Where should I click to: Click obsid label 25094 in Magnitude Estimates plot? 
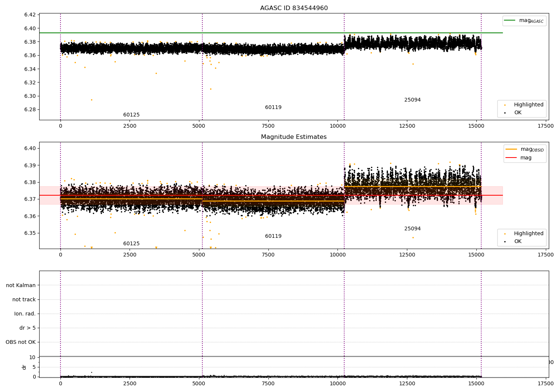tap(413, 229)
